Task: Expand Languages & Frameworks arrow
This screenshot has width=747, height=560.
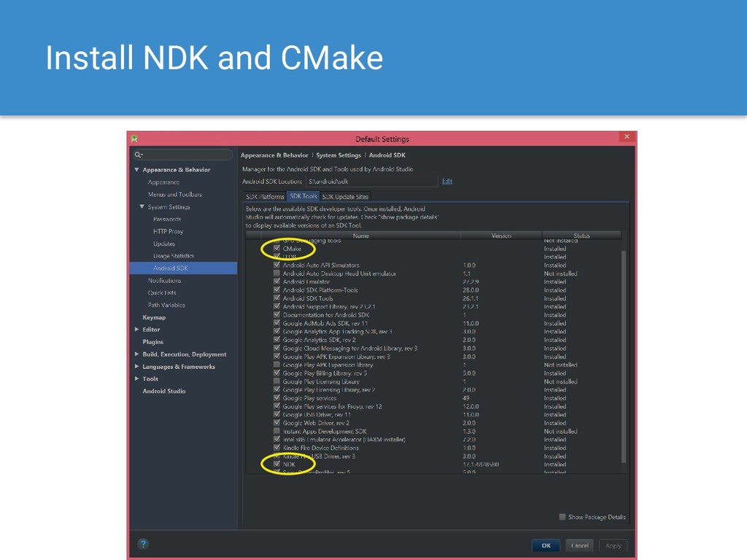Action: pos(136,367)
